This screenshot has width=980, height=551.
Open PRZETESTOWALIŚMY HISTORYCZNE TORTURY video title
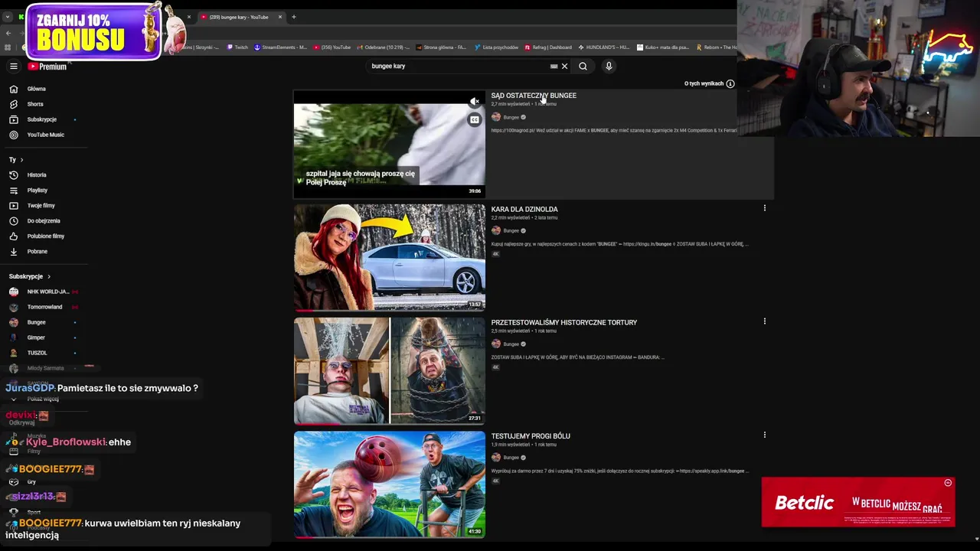pos(564,322)
